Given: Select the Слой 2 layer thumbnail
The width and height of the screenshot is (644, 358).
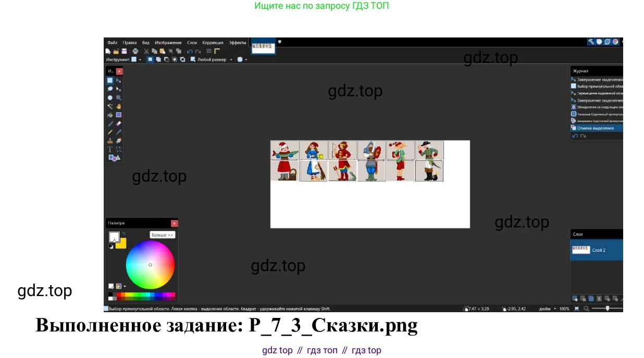Looking at the screenshot, I should (581, 250).
